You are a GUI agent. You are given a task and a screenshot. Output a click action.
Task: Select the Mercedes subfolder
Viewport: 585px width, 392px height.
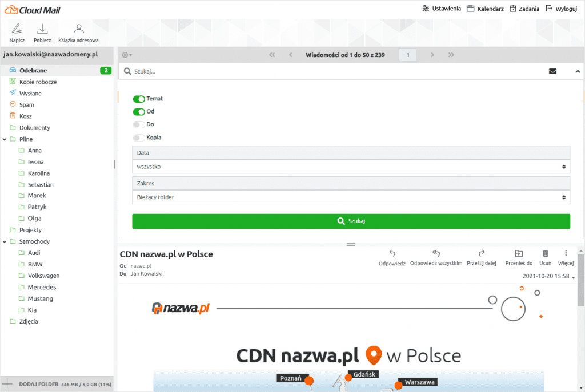[x=42, y=287]
